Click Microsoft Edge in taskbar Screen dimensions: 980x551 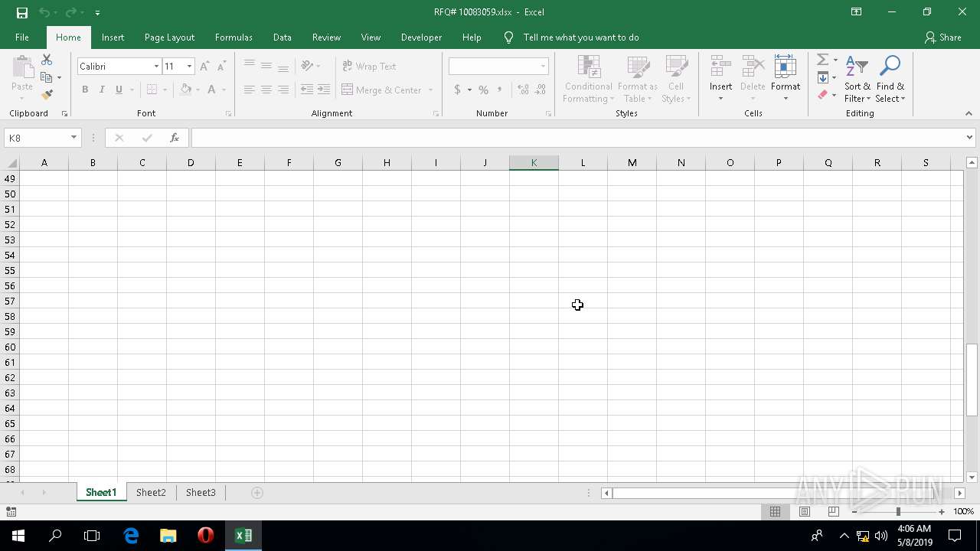(131, 536)
